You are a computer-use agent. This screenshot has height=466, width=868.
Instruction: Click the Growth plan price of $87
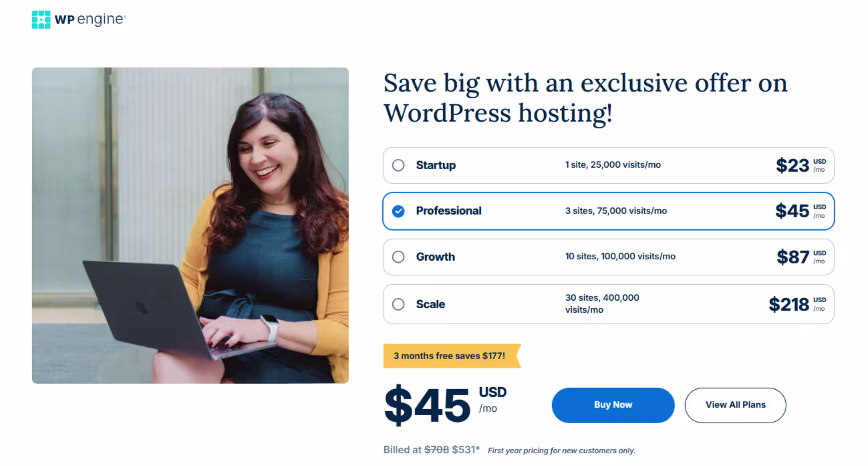pos(794,257)
